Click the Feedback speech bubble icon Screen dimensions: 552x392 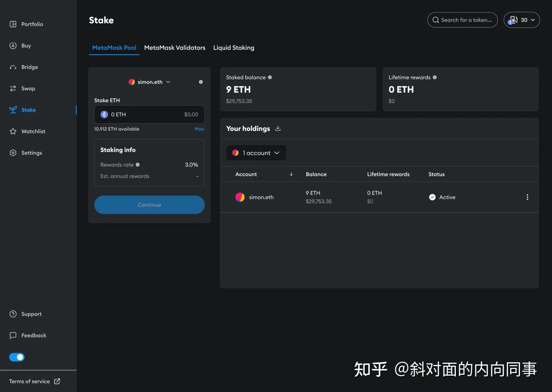13,335
